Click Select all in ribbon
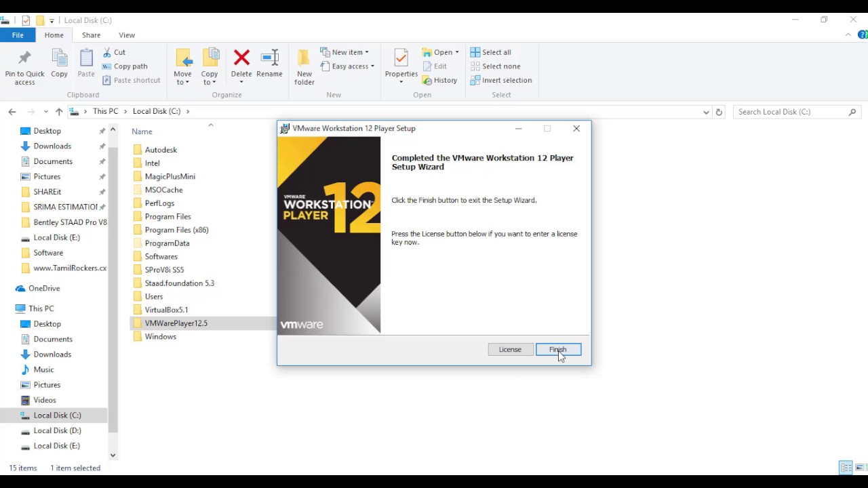This screenshot has width=868, height=488. (491, 52)
